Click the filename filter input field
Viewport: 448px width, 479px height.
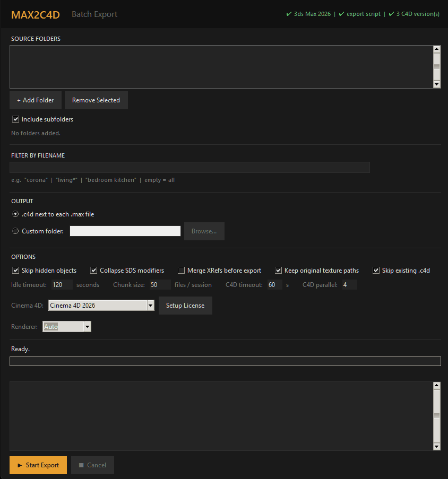189,167
